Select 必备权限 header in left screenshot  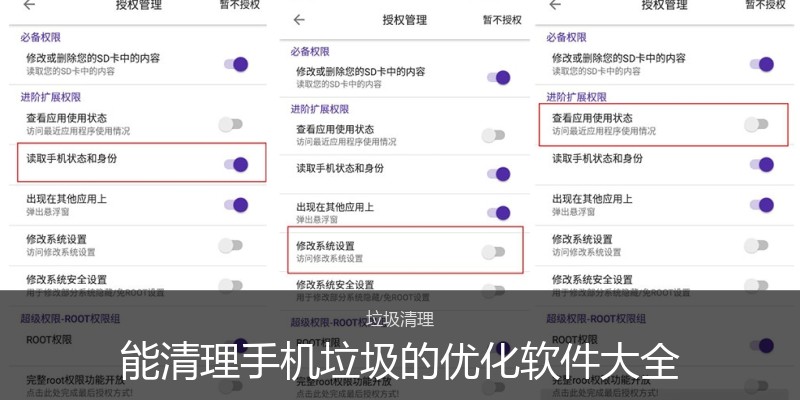[x=41, y=37]
